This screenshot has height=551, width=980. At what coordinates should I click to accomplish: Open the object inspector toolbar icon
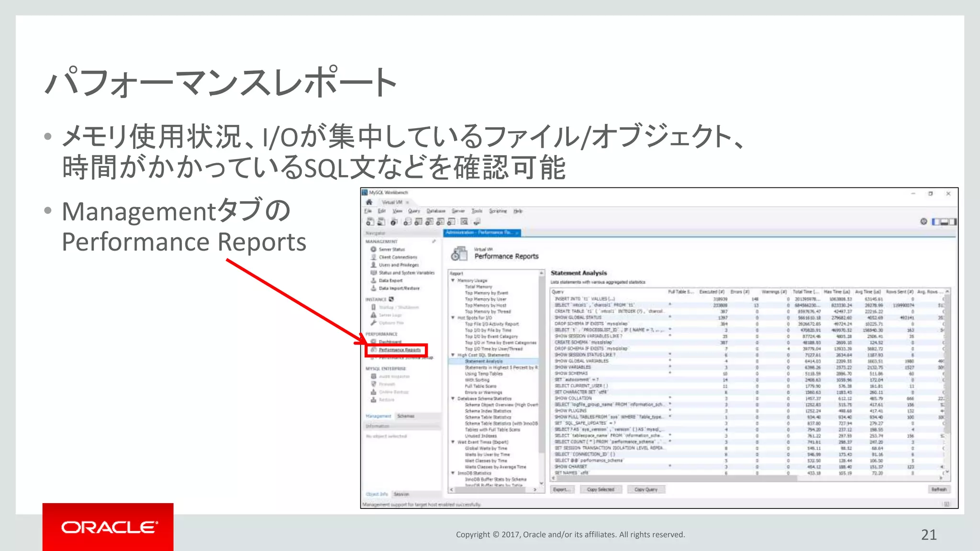[394, 221]
